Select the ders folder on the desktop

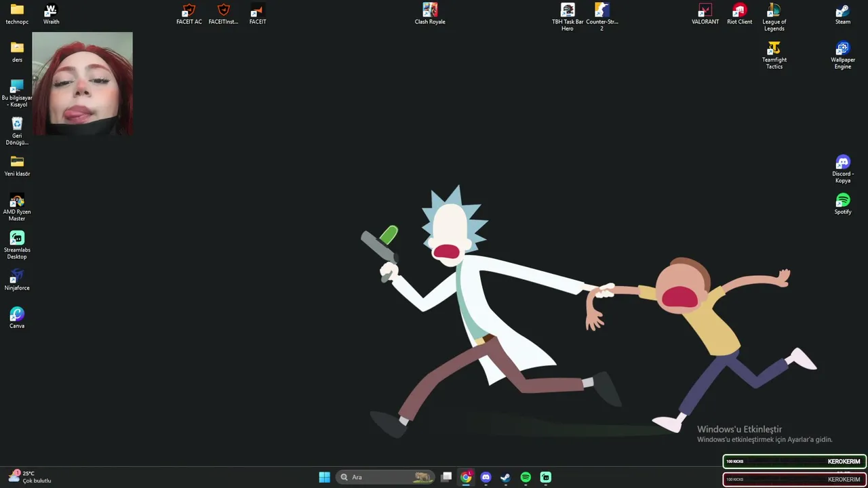pyautogui.click(x=17, y=52)
